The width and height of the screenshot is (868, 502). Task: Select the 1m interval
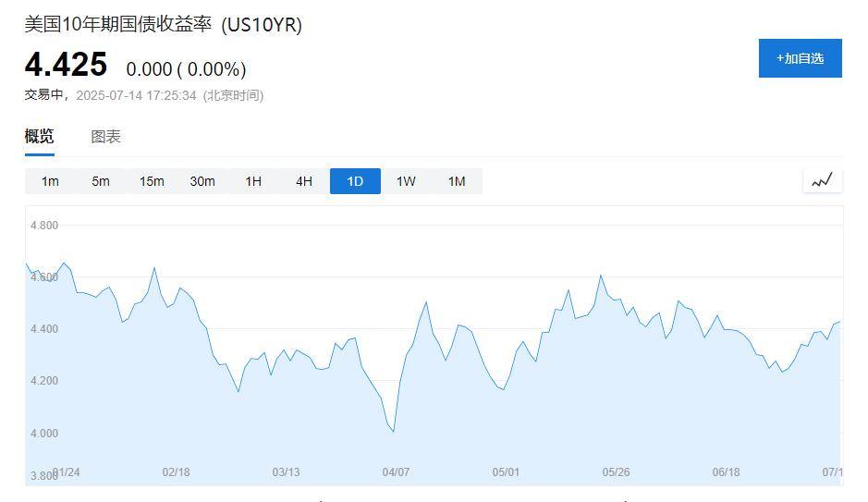click(x=50, y=181)
